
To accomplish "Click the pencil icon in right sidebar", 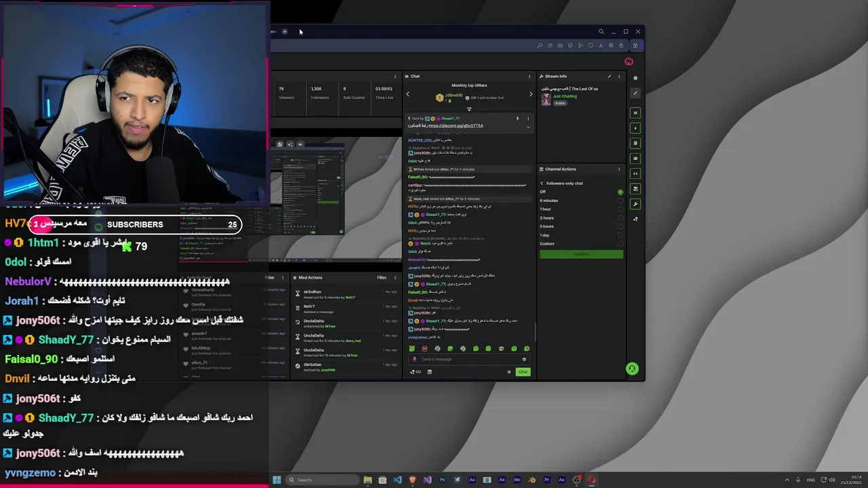I will 635,93.
